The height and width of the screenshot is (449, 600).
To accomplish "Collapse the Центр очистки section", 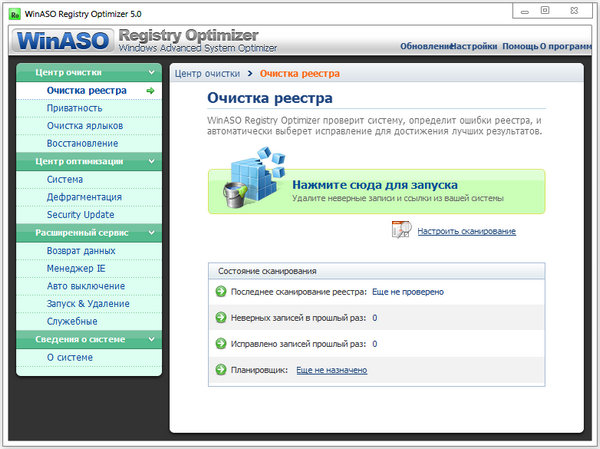I will [x=151, y=73].
